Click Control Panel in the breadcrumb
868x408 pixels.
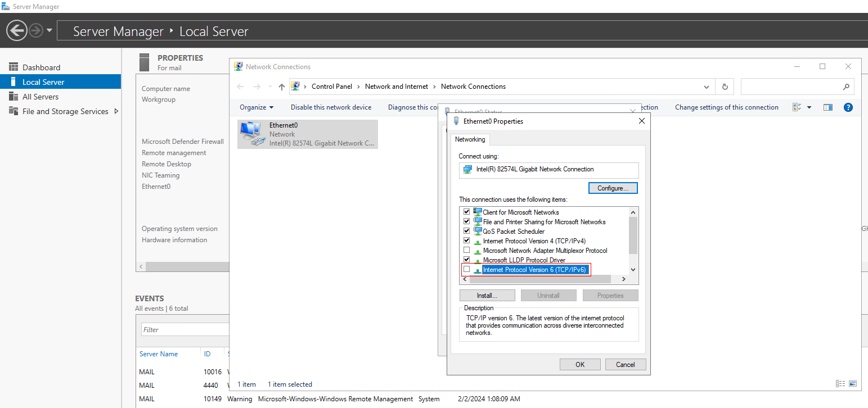[332, 87]
